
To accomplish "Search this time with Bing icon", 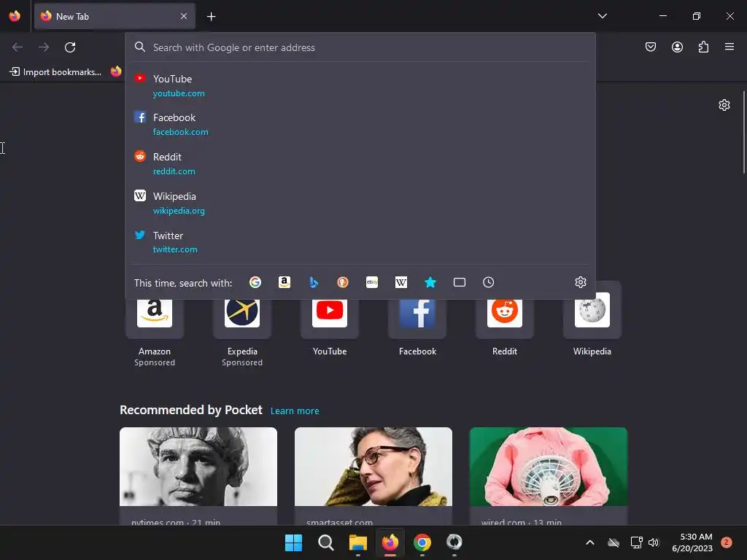I will click(314, 282).
